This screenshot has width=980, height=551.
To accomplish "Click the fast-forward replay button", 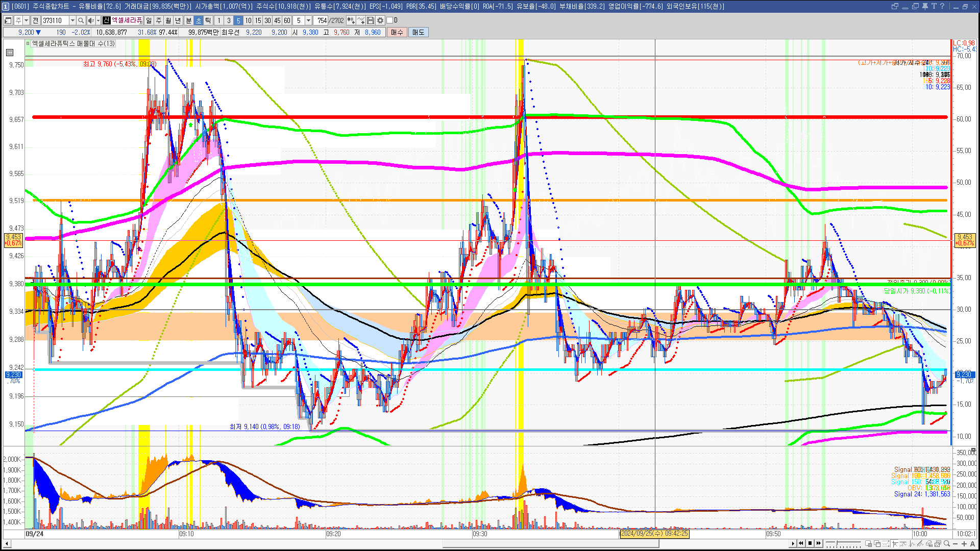I will point(819,543).
